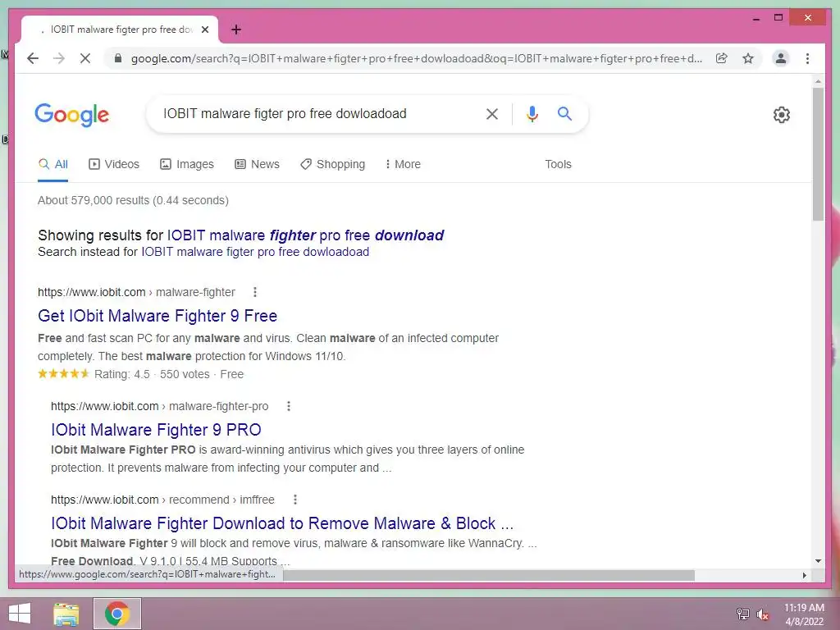This screenshot has width=840, height=630.
Task: Open 'IObit Malware Fighter Download to Remove Malware' result
Action: pos(282,523)
